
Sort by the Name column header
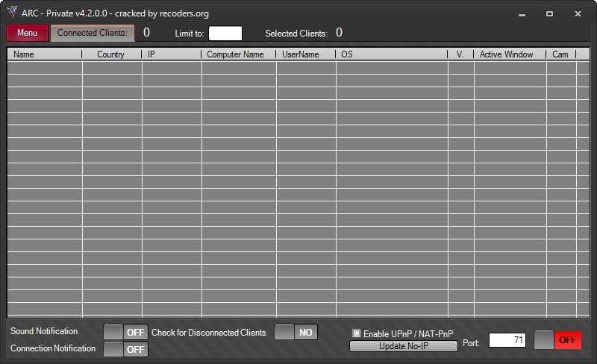[x=43, y=54]
